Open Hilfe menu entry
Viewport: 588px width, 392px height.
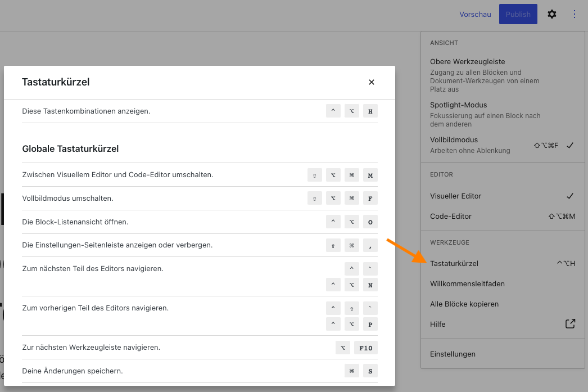[503, 324]
